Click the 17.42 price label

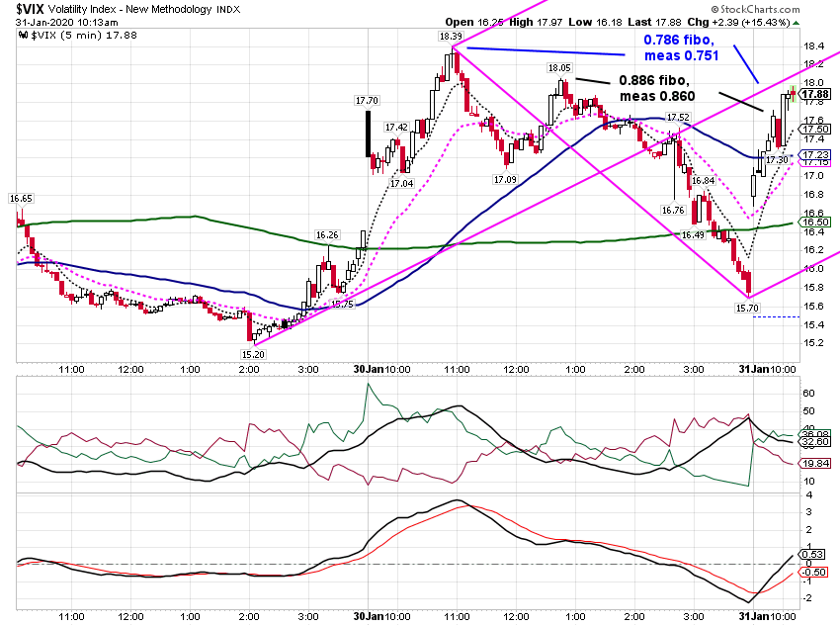(396, 127)
